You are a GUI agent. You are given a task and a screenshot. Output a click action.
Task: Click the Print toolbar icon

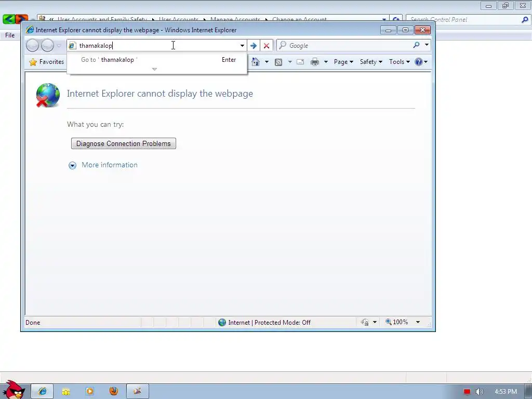click(315, 62)
